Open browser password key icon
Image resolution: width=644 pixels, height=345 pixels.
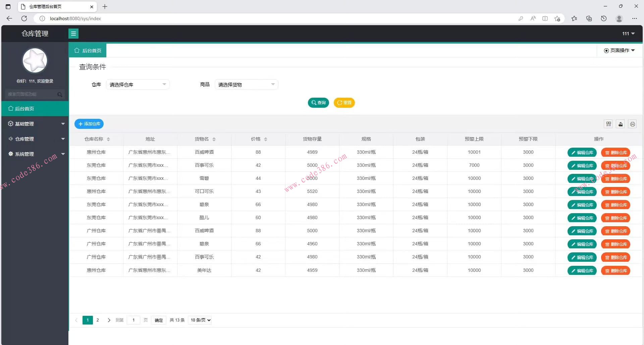click(x=521, y=18)
